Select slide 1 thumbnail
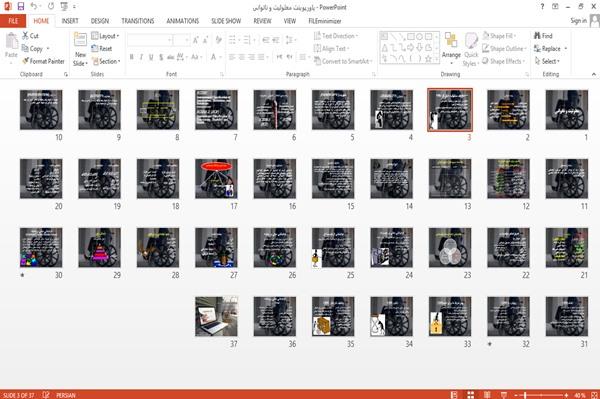600x399 pixels. [567, 110]
